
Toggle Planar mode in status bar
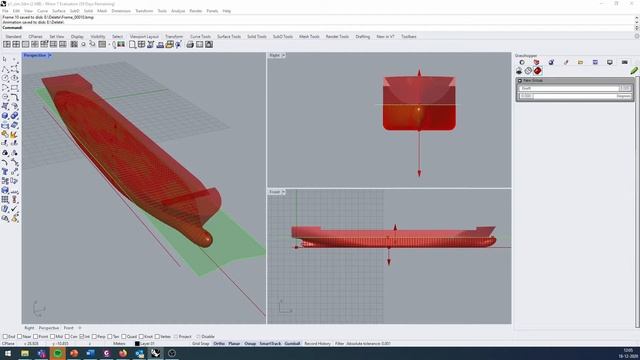click(x=234, y=344)
